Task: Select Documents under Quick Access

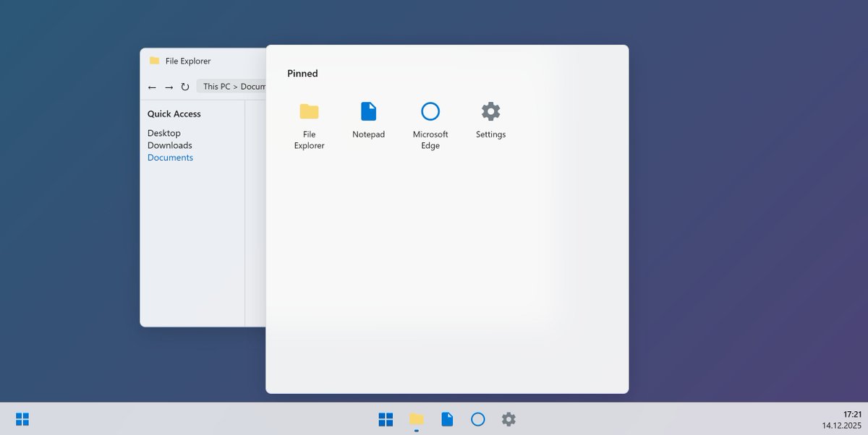Action: pyautogui.click(x=170, y=158)
